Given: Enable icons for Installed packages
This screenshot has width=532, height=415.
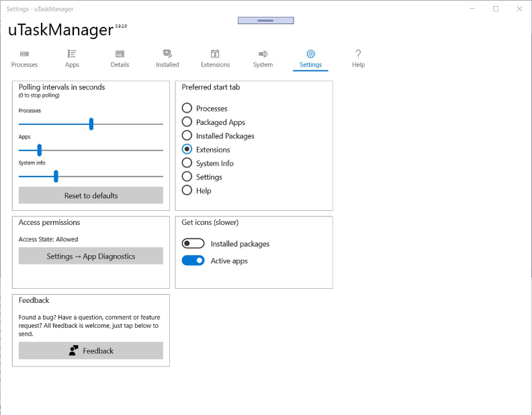Looking at the screenshot, I should tap(193, 244).
